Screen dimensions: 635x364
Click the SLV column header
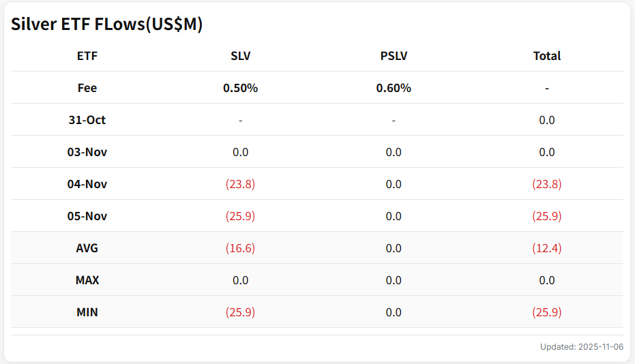point(240,56)
